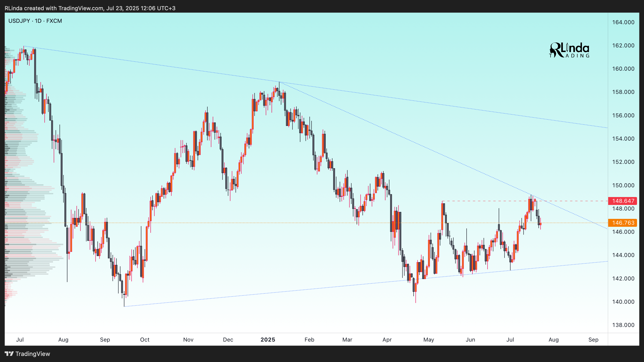Click the 2025 year label on time axis

click(x=268, y=340)
